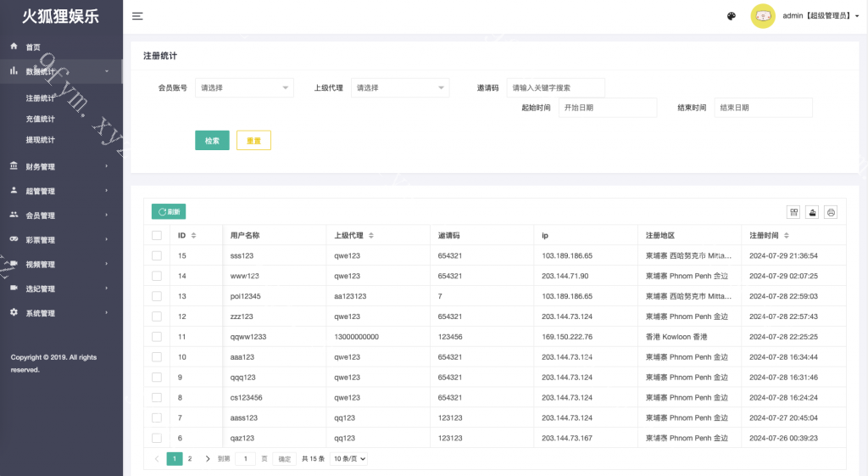Viewport: 868px width, 476px height.
Task: Open the admin 超级管理员 user dropdown
Action: tap(821, 16)
